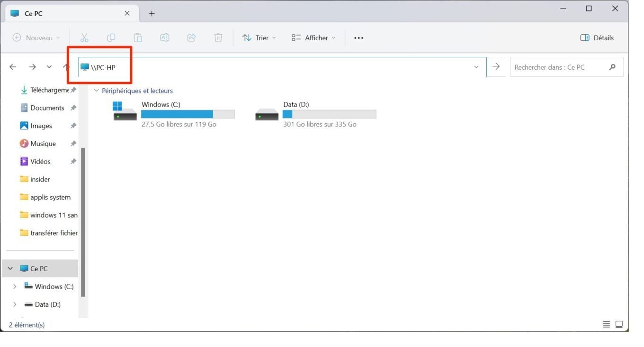Click the Rename icon in toolbar
This screenshot has width=644, height=347.
click(x=165, y=37)
